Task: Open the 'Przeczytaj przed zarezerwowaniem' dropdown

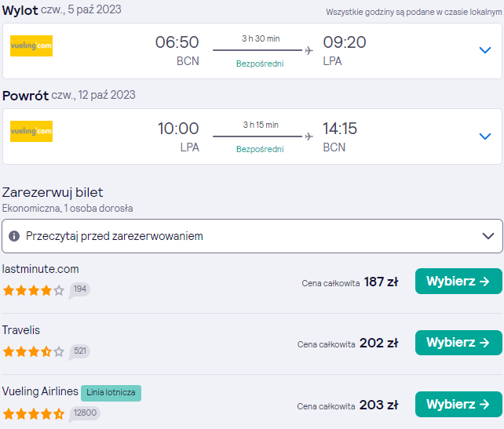Action: tap(252, 236)
